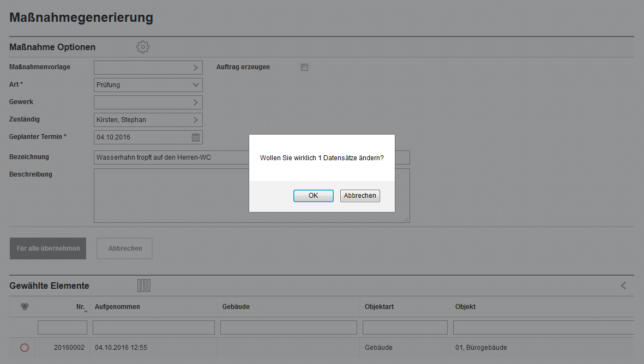
Task: Click the sort arrow on Nr. column
Action: [x=86, y=311]
